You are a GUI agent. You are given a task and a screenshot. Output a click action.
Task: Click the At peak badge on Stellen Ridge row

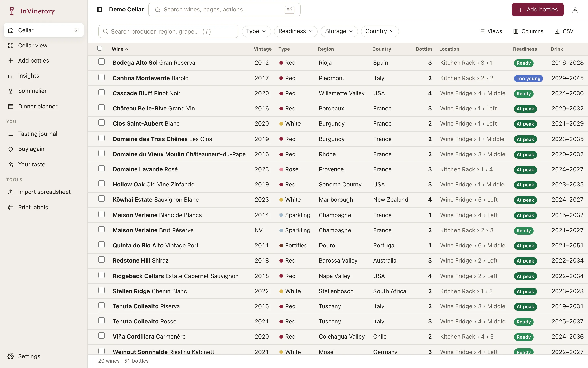525,292
